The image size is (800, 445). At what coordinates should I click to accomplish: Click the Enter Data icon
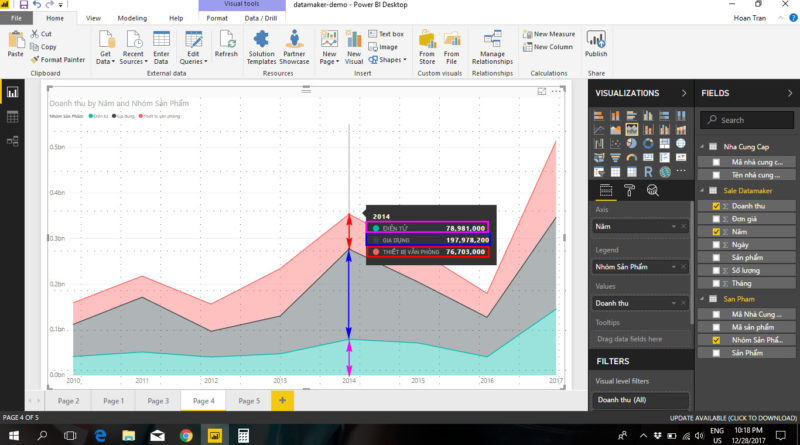point(161,44)
